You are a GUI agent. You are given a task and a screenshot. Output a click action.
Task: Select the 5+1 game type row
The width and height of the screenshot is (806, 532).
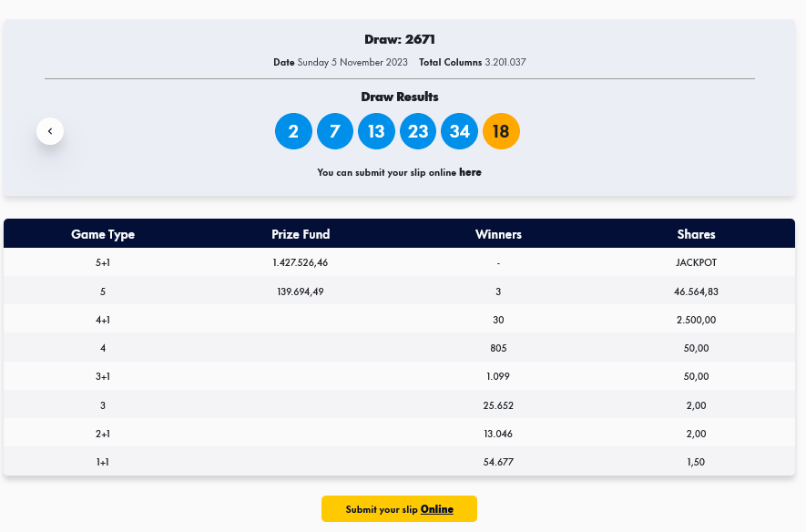[103, 262]
